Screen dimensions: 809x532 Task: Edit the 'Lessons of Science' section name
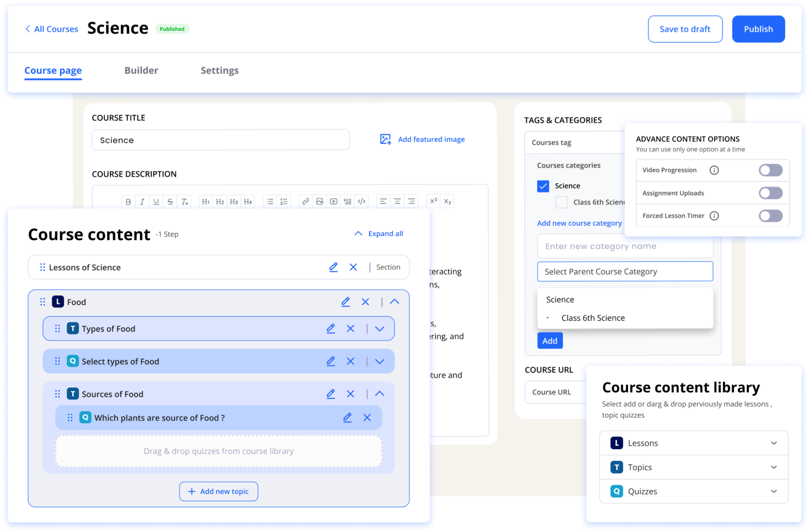pos(333,267)
